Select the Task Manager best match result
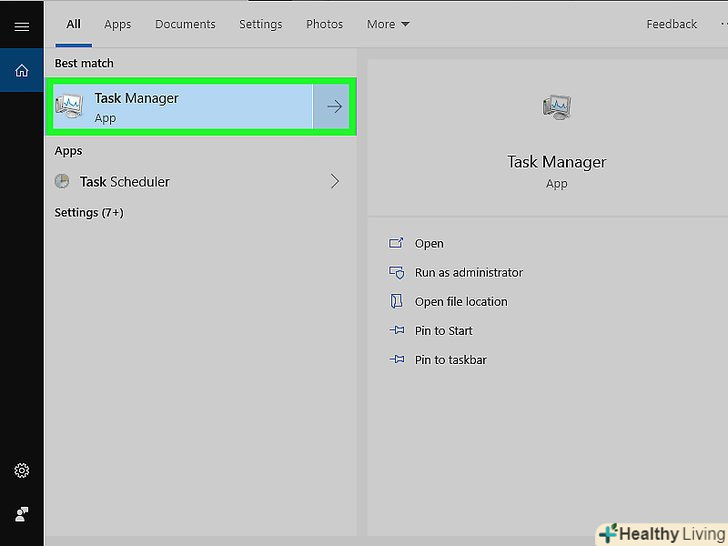This screenshot has height=546, width=728. pos(180,107)
